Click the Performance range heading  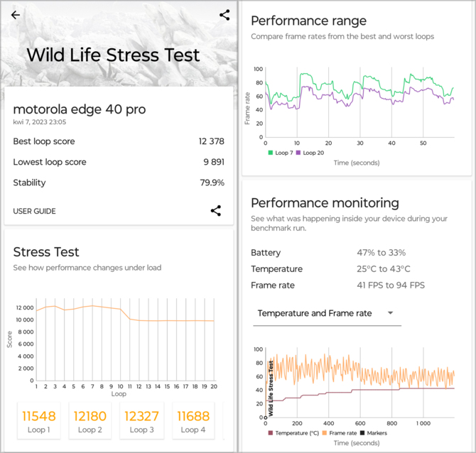(309, 21)
